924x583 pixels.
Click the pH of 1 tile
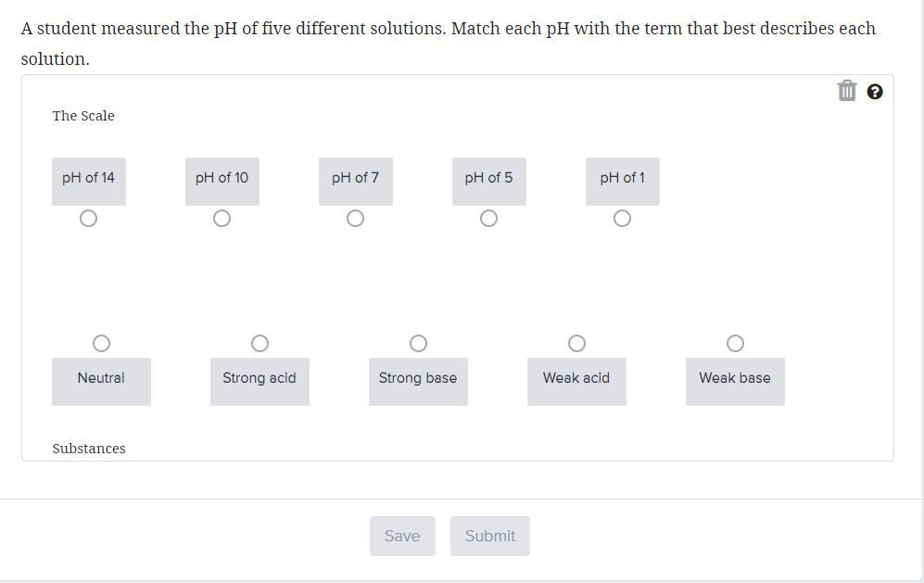[x=622, y=178]
